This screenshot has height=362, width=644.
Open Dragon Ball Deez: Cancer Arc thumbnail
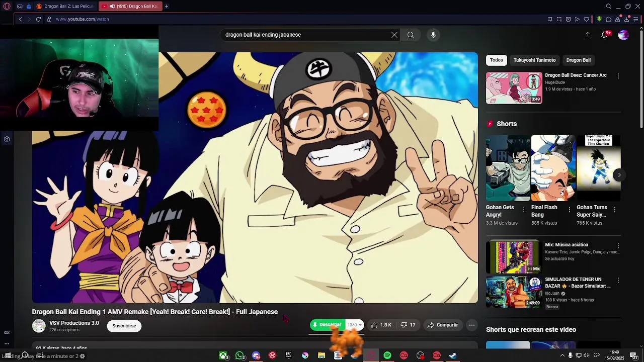[514, 88]
